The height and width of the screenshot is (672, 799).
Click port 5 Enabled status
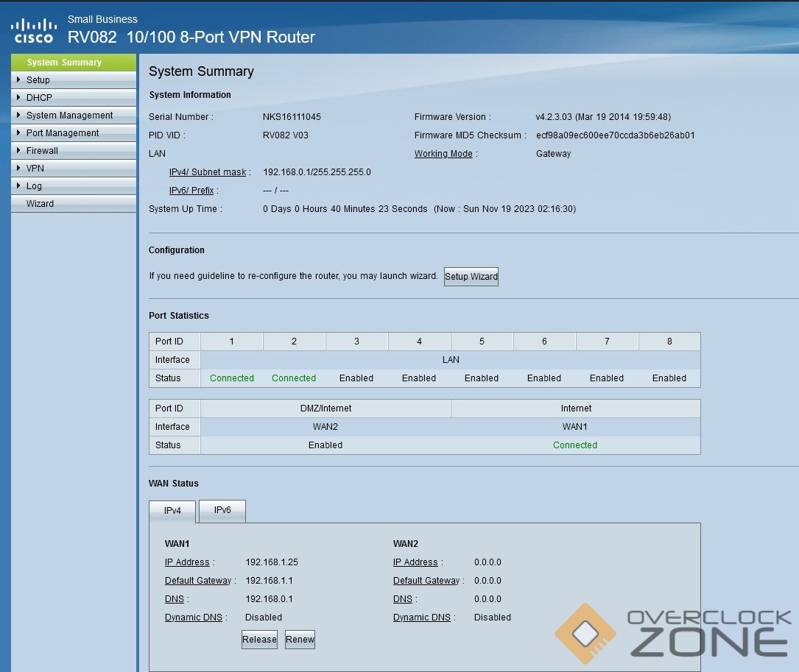click(x=482, y=378)
